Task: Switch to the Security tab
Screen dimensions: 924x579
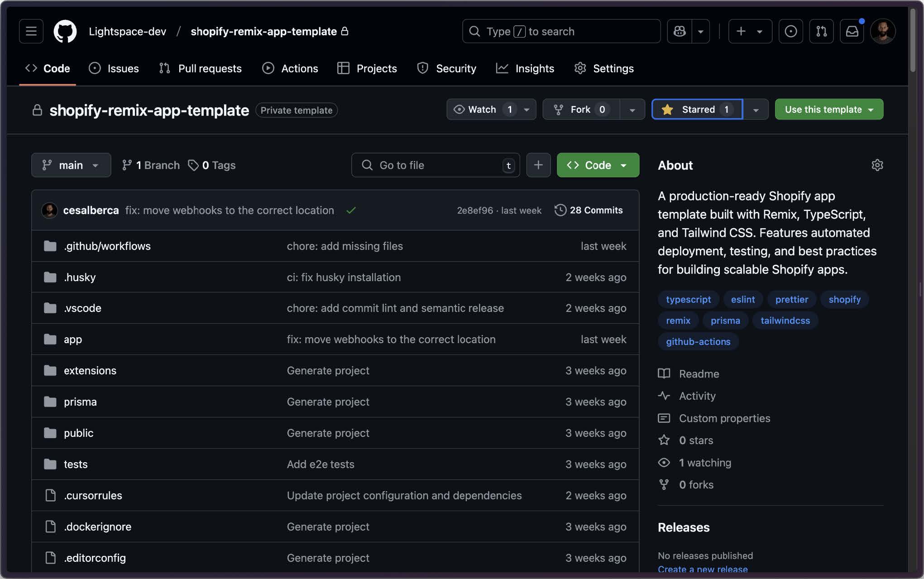Action: (x=446, y=68)
